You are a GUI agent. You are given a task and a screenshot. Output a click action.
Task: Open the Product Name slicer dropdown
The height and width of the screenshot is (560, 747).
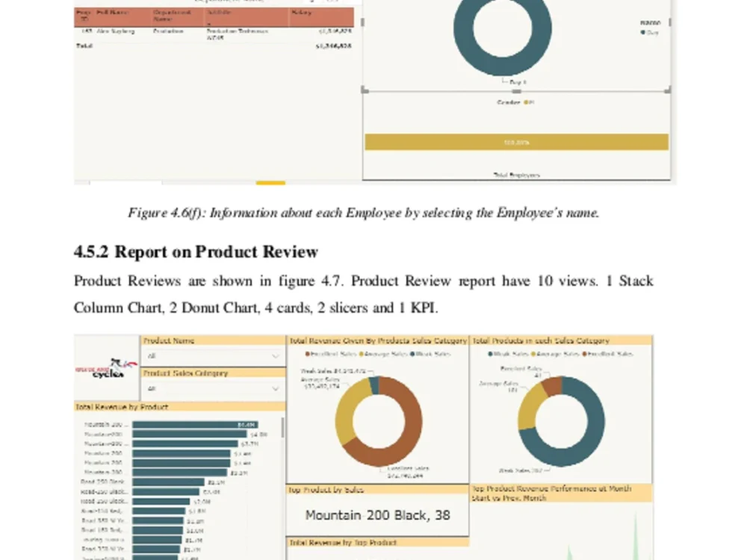(275, 357)
